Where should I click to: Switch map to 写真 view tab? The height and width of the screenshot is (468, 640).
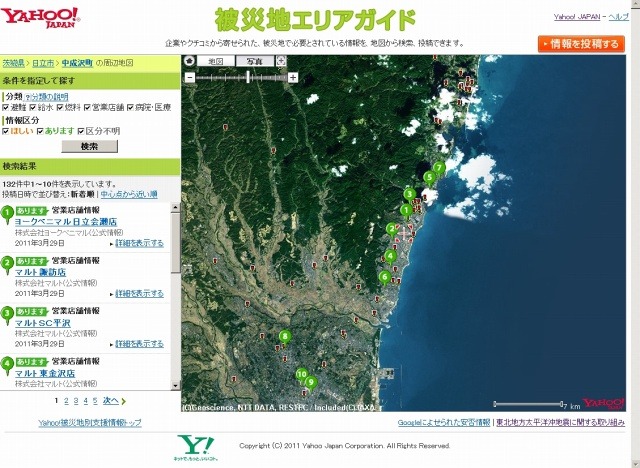[255, 61]
